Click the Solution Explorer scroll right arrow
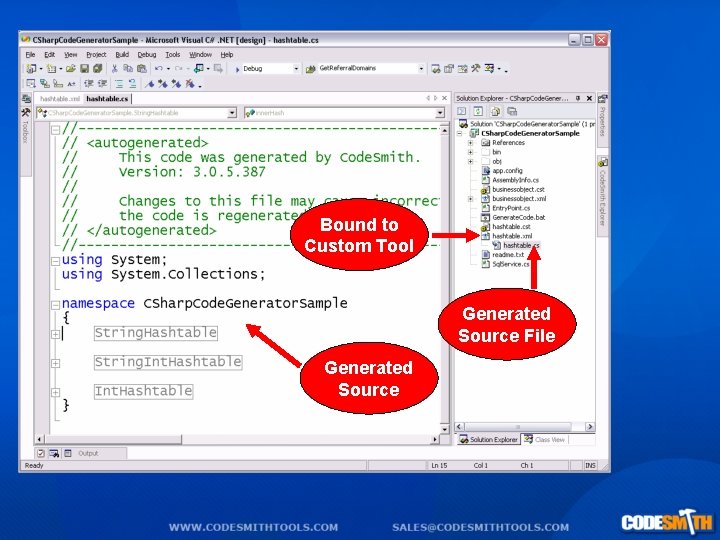The image size is (720, 540). click(590, 427)
